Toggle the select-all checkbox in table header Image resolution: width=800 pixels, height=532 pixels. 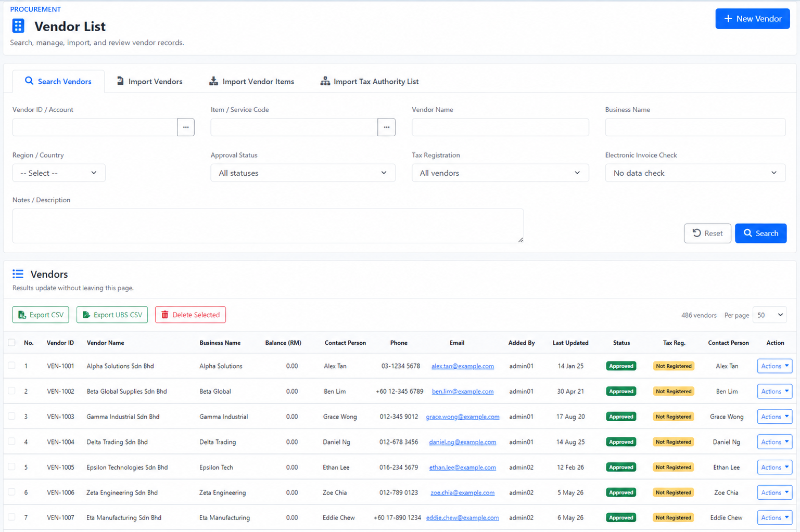coord(11,342)
